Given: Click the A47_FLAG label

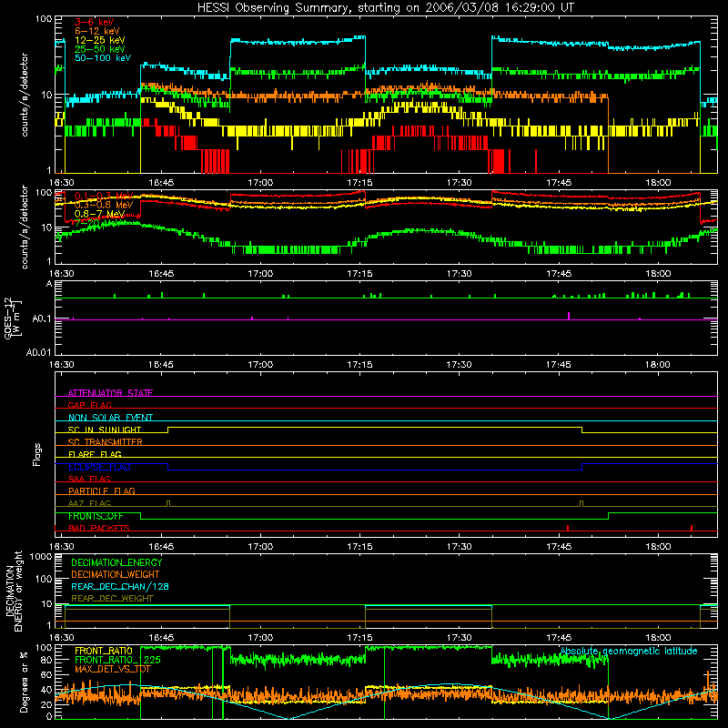Looking at the screenshot, I should click(89, 503).
